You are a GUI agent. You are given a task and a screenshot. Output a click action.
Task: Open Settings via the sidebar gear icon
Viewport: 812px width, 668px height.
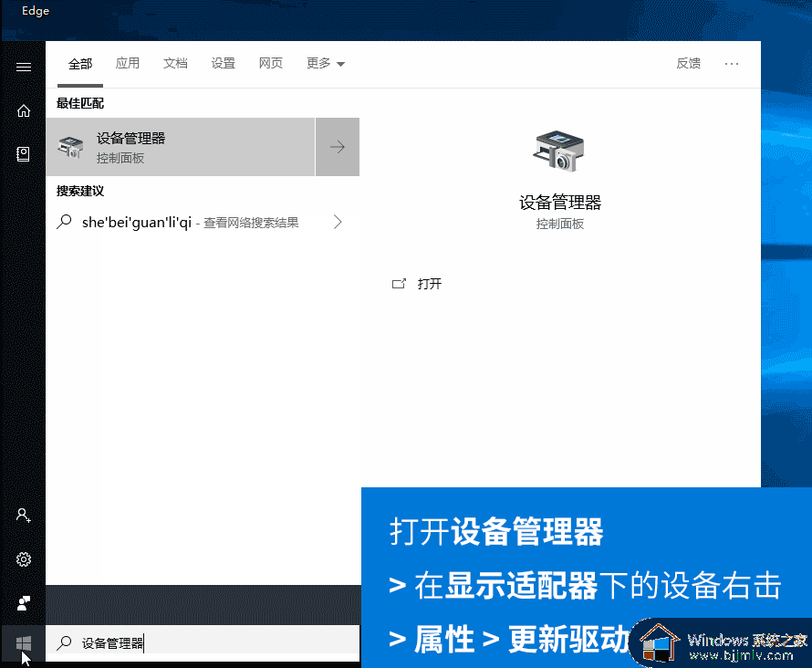click(x=24, y=559)
